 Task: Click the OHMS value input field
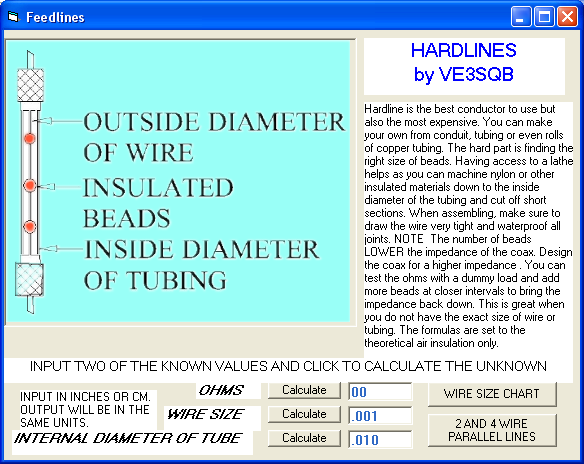tap(380, 391)
